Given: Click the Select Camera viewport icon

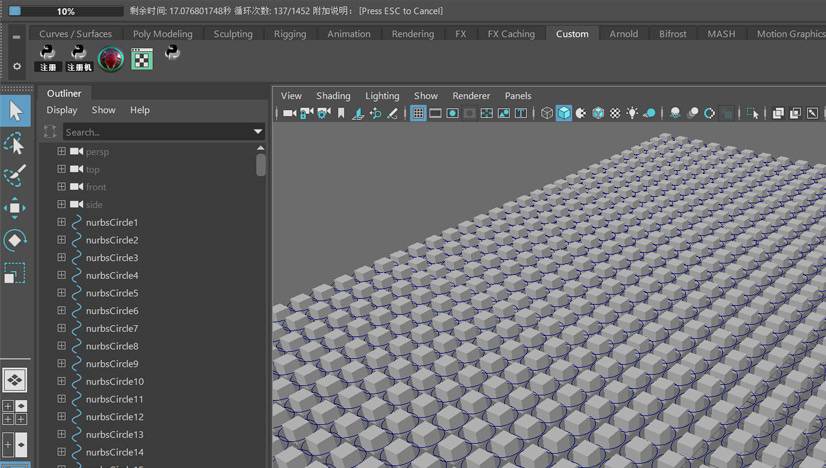Looking at the screenshot, I should (x=289, y=113).
